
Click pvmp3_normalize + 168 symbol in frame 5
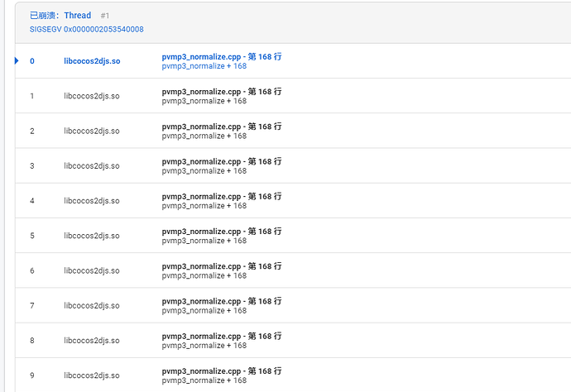(204, 241)
